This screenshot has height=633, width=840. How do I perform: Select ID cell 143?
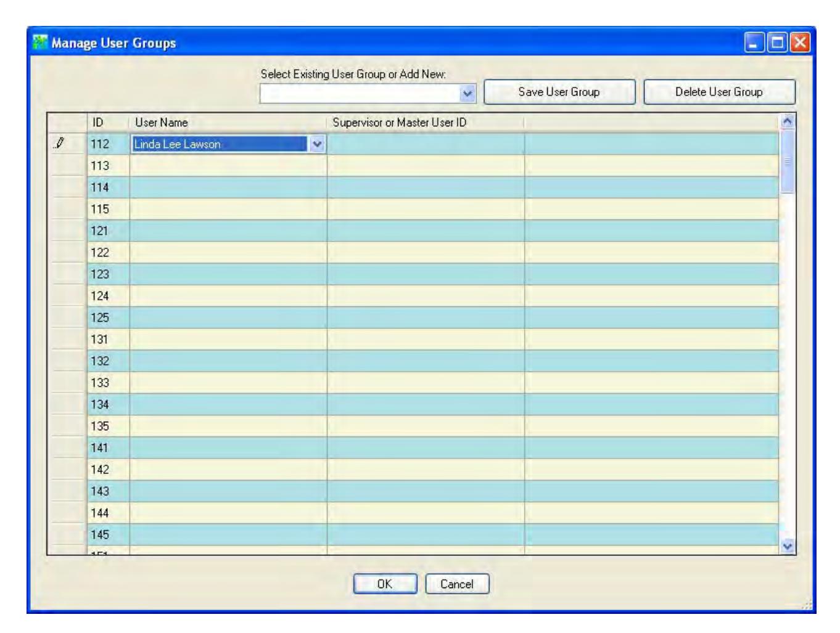click(x=108, y=491)
